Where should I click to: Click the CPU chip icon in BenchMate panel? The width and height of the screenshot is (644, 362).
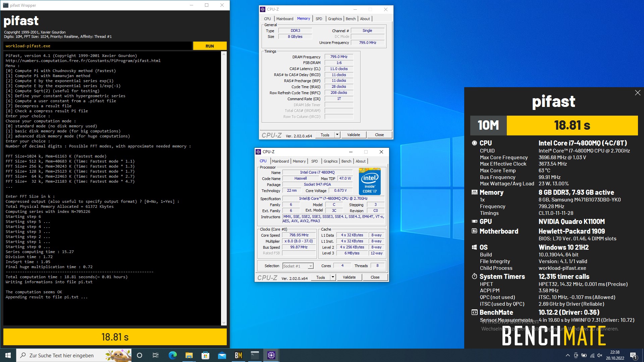click(x=474, y=143)
